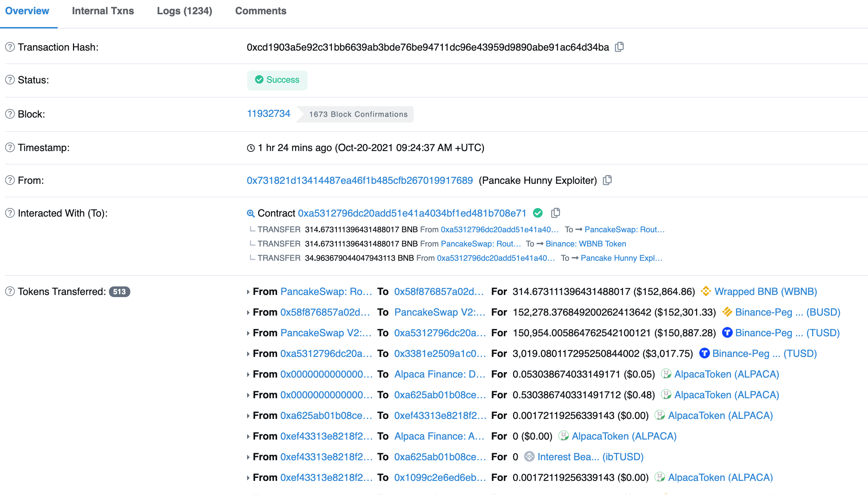This screenshot has width=868, height=498.
Task: Open the Logs (1234) tab
Action: 184,11
